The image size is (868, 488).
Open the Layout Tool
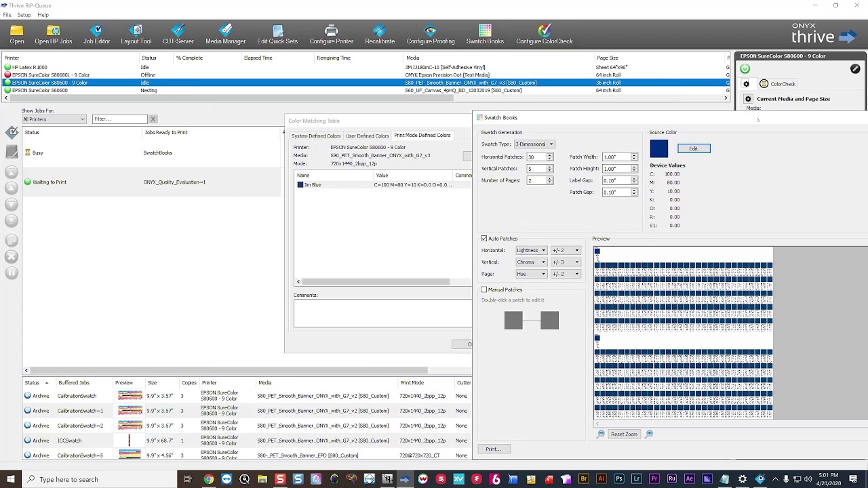(x=136, y=35)
